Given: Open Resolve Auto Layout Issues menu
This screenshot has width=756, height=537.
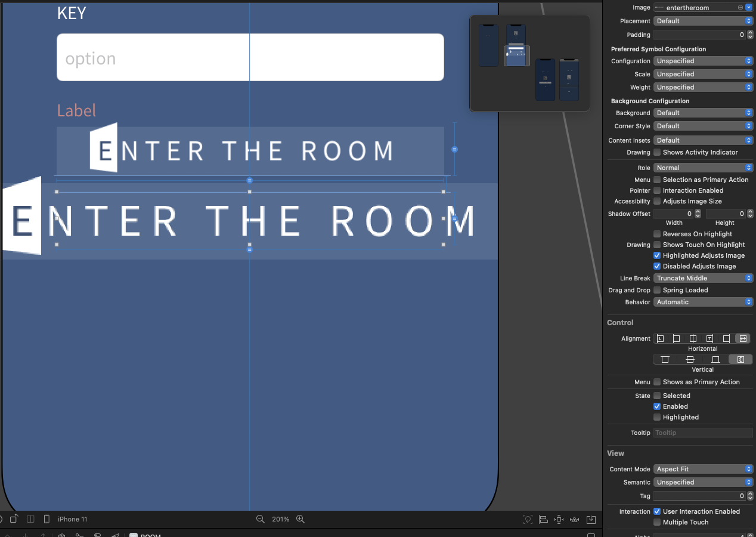Looking at the screenshot, I should pos(575,519).
